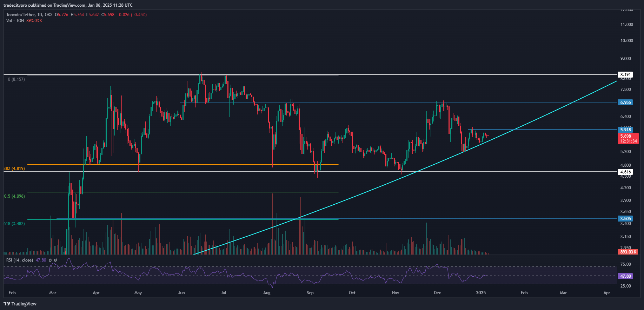644x310 pixels.
Task: Click the RSI scale value 75.00
Action: tap(625, 264)
